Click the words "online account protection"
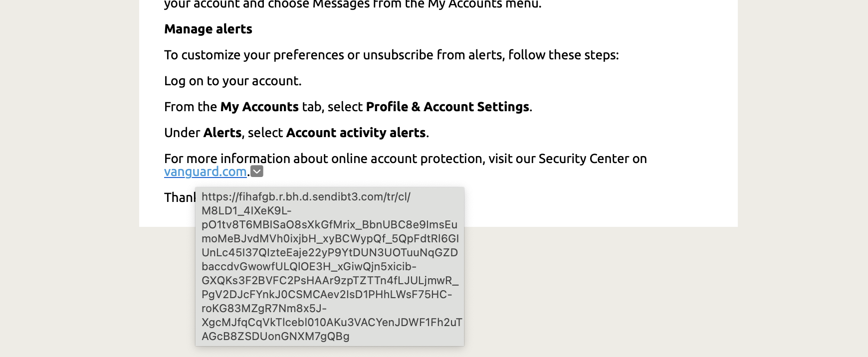Screen dimensions: 868x357 point(407,159)
